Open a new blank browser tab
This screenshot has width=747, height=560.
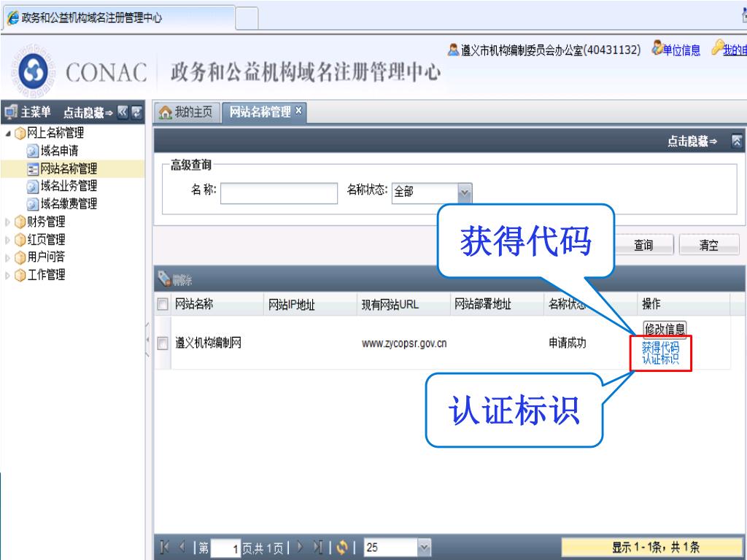click(247, 18)
